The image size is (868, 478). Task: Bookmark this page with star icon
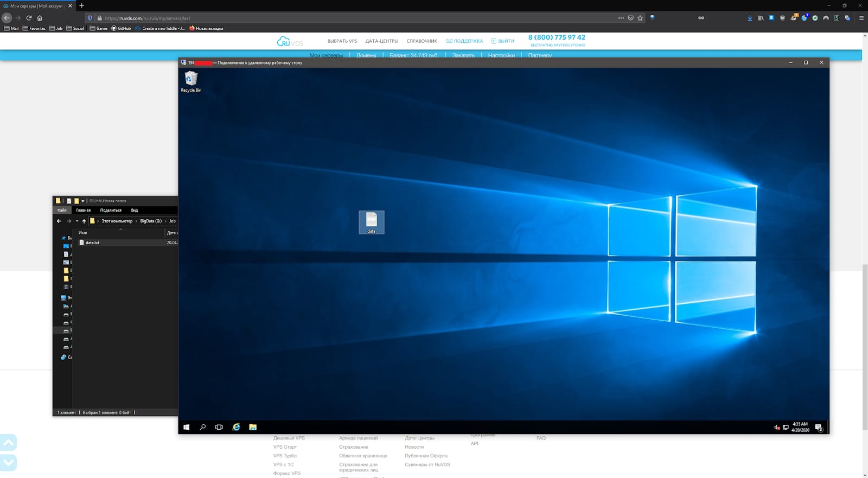640,18
